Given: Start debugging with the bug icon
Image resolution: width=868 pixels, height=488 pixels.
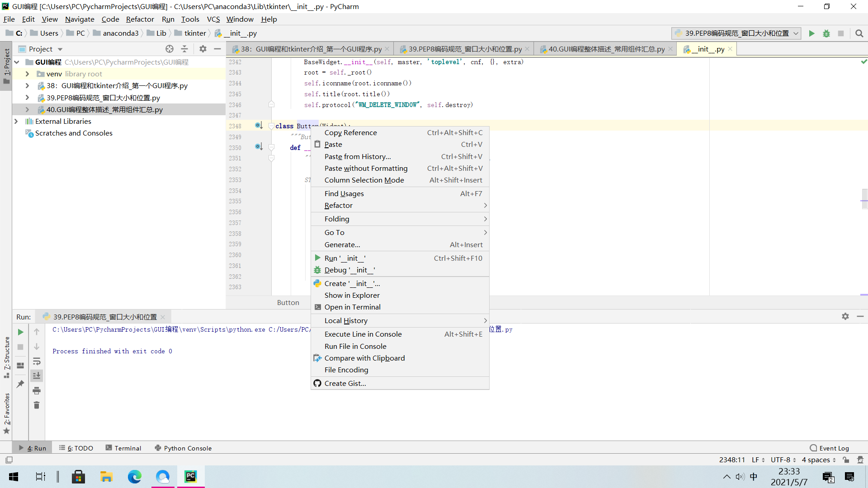Looking at the screenshot, I should (x=826, y=33).
